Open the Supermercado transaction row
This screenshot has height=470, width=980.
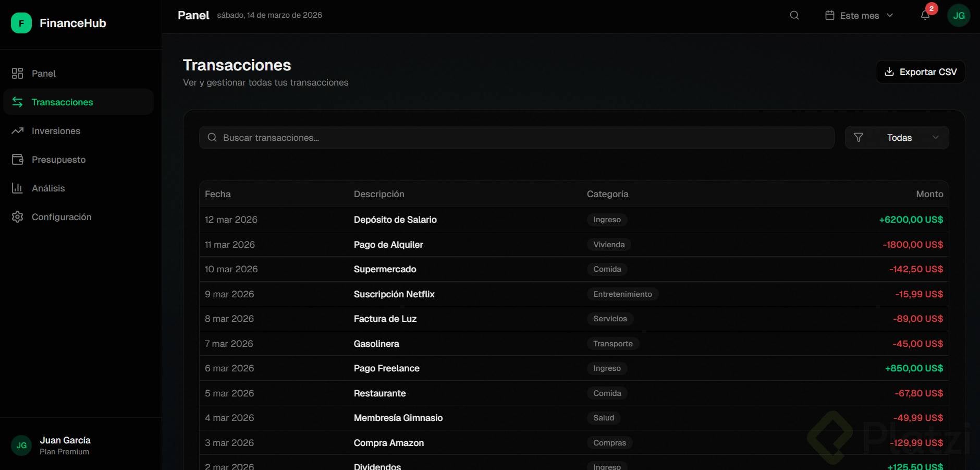click(574, 269)
